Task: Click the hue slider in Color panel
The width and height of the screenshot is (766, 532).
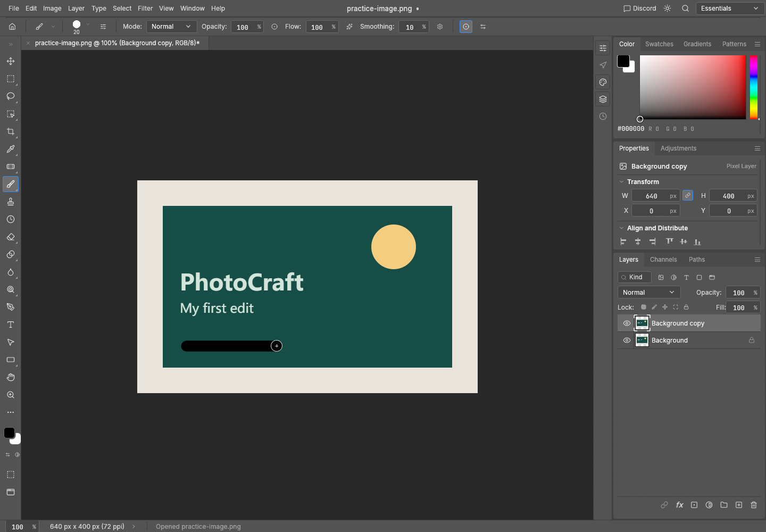Action: click(x=754, y=87)
